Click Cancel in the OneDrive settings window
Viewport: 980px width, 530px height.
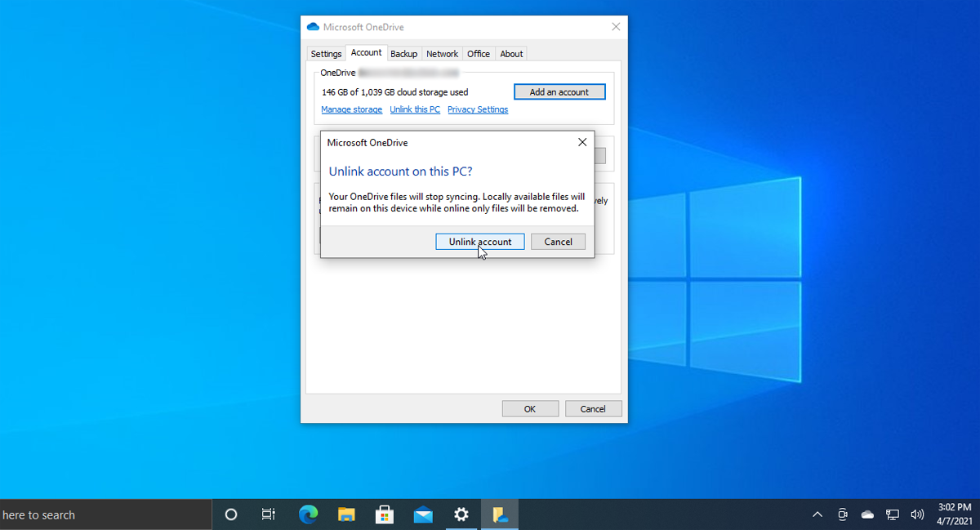click(593, 409)
